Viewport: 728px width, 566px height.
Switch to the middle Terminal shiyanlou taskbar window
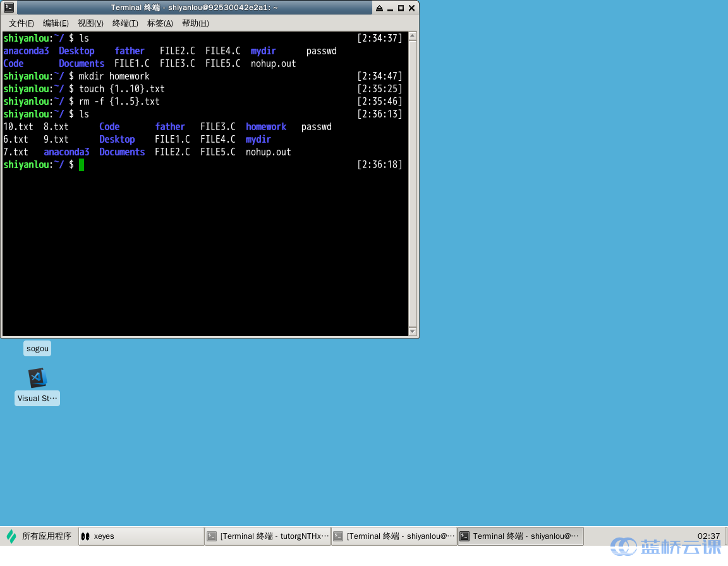[x=394, y=536]
